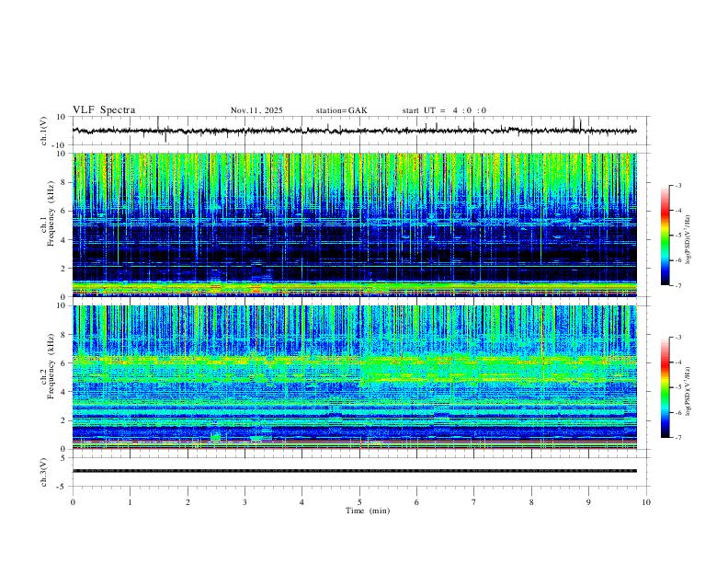Click the 'VLF Spectra' title text
Viewport: 728px width, 563px height.
pos(104,110)
